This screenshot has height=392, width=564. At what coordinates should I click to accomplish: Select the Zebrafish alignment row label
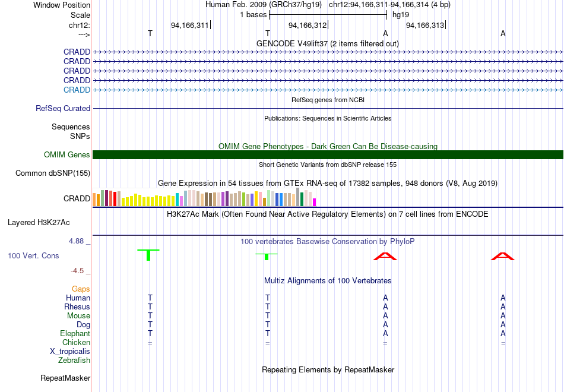[x=74, y=361]
